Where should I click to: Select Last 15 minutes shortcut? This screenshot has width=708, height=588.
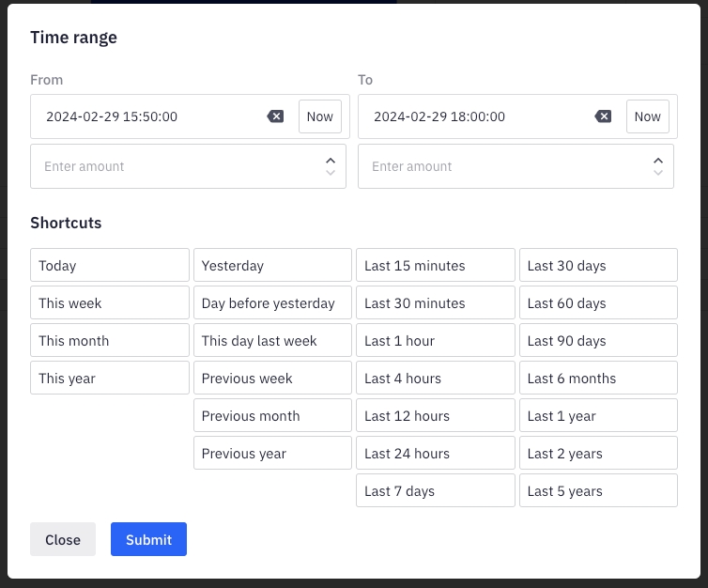coord(436,266)
